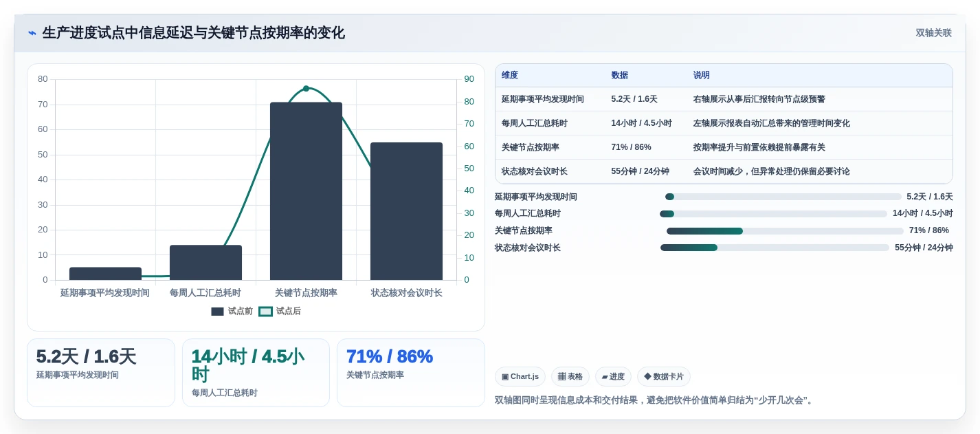The width and height of the screenshot is (980, 434).
Task: Click table cell 5.2天 / 1.6天
Action: (634, 100)
